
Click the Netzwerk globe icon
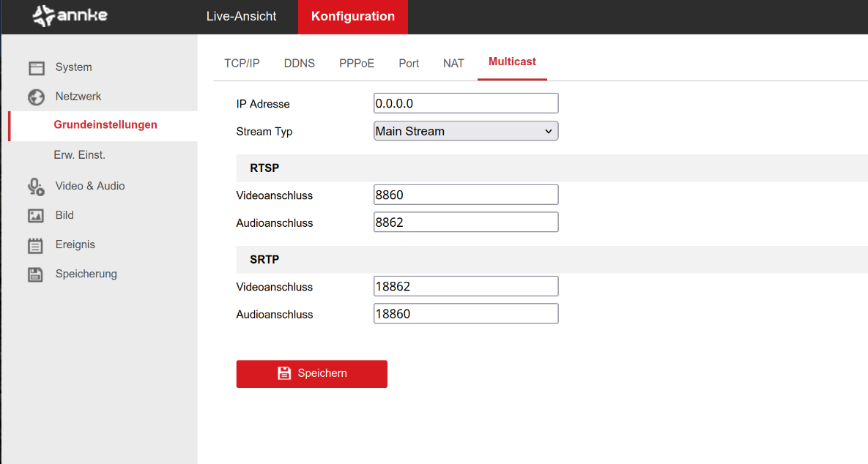(x=37, y=97)
